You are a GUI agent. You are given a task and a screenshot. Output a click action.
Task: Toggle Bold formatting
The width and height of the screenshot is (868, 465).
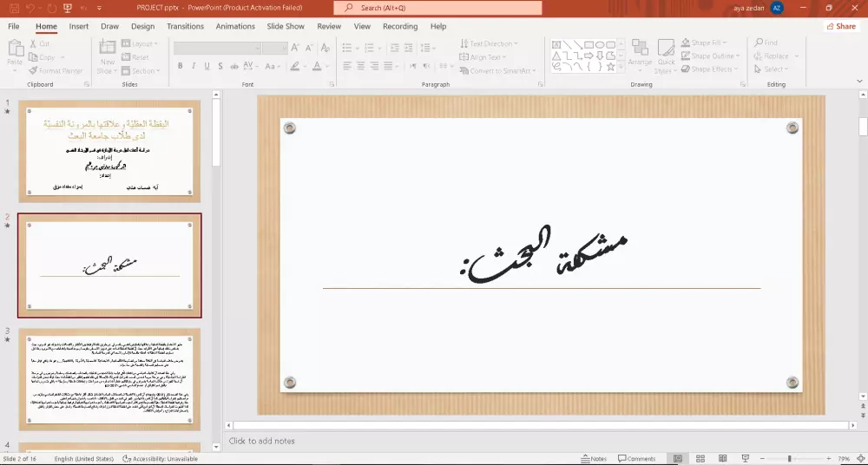[180, 66]
